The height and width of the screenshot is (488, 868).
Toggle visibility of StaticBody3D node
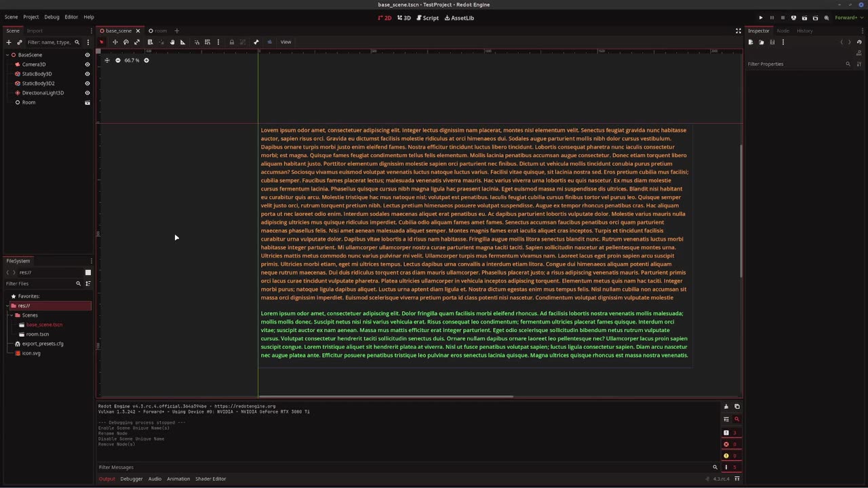(87, 74)
